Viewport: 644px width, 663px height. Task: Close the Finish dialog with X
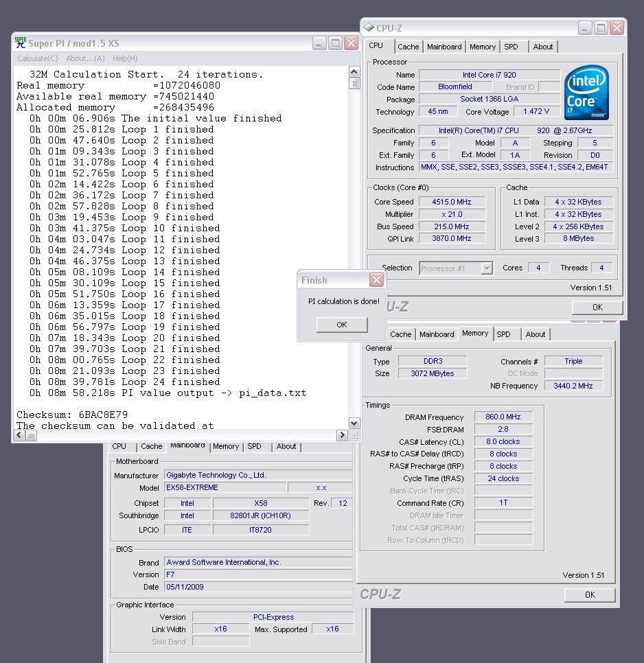pos(376,279)
